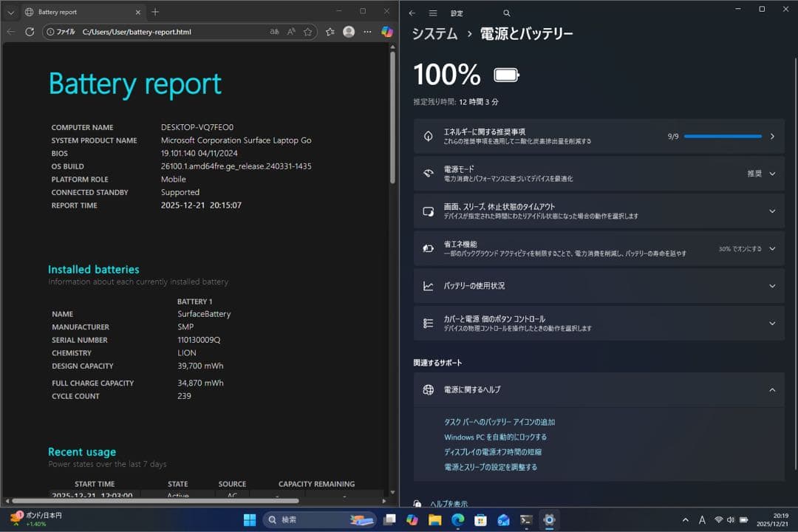The height and width of the screenshot is (532, 798).
Task: Click システム in the Settings breadcrumb
Action: pyautogui.click(x=434, y=33)
